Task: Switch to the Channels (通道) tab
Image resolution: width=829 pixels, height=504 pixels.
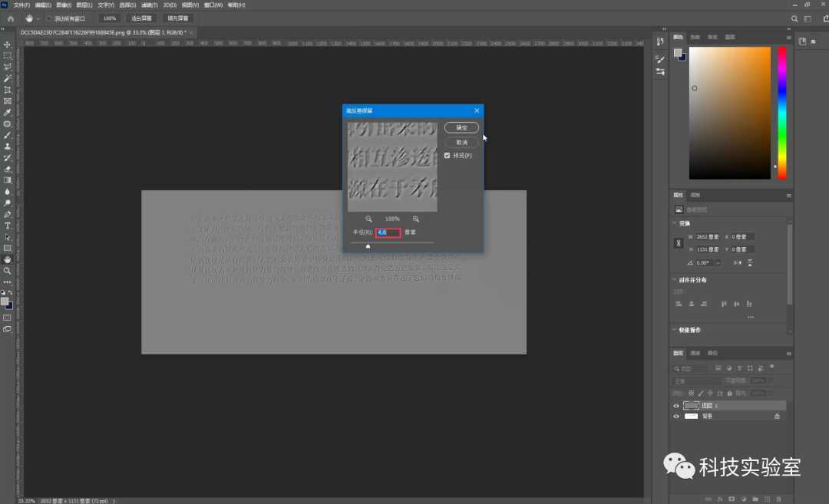Action: tap(695, 353)
